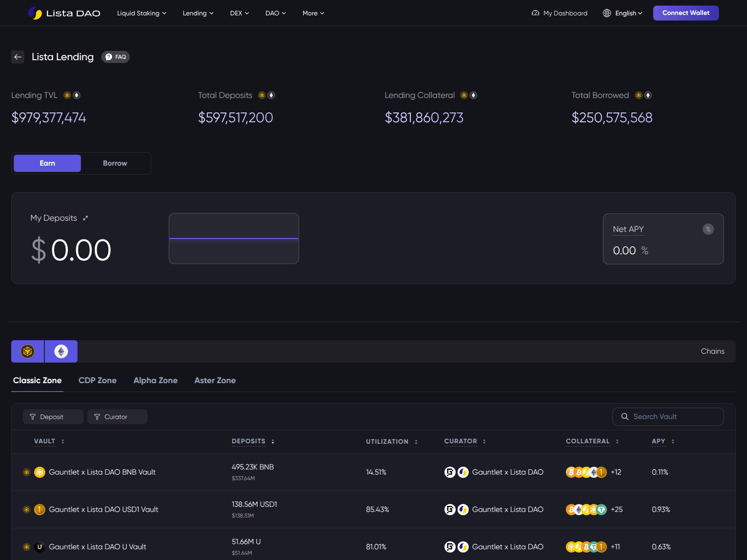Open the Lending dropdown menu

[198, 13]
